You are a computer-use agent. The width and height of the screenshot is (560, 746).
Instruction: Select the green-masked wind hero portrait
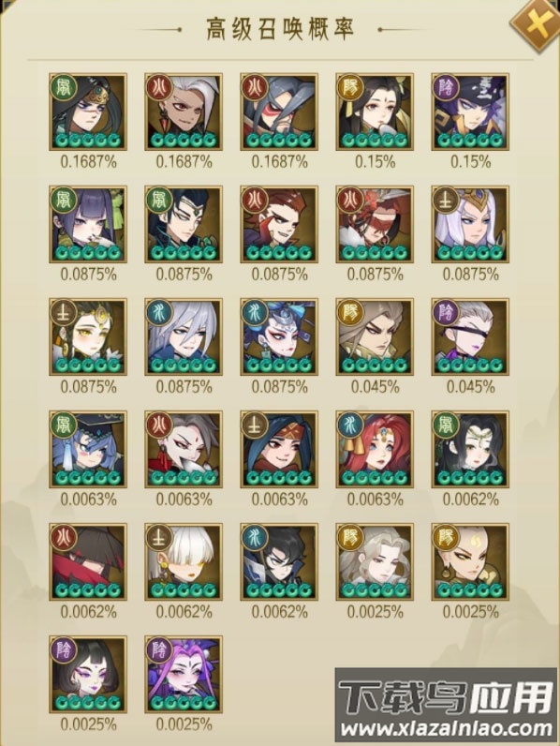pos(88,112)
